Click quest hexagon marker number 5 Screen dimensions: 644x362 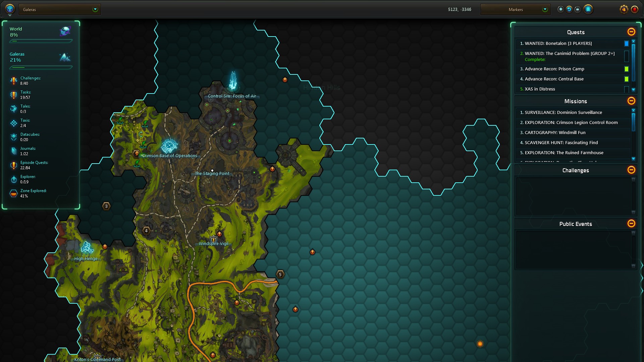click(x=280, y=275)
